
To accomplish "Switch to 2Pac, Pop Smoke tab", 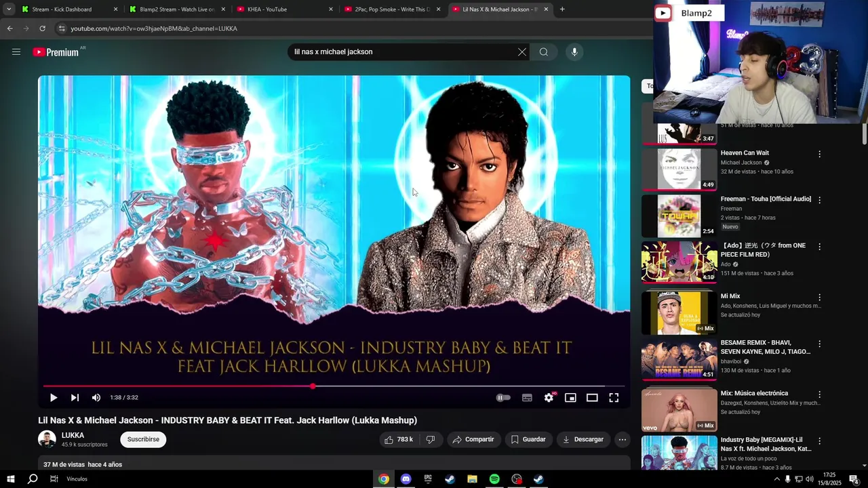I will tap(392, 9).
